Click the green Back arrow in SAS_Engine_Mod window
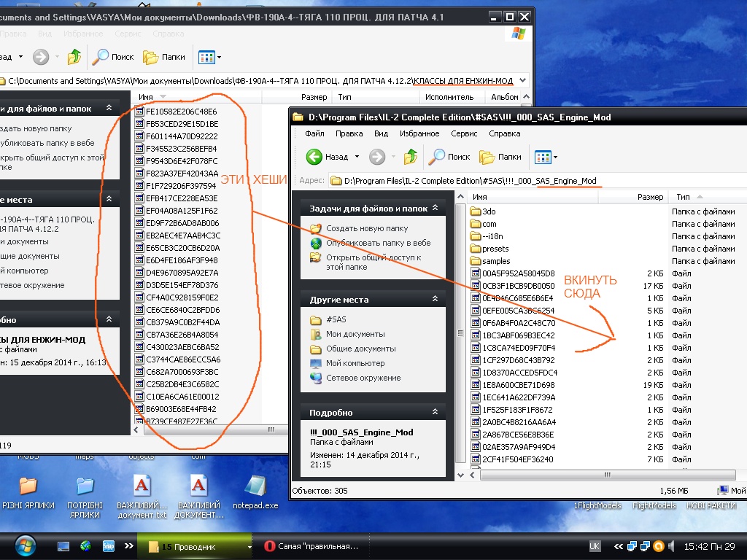 (314, 157)
